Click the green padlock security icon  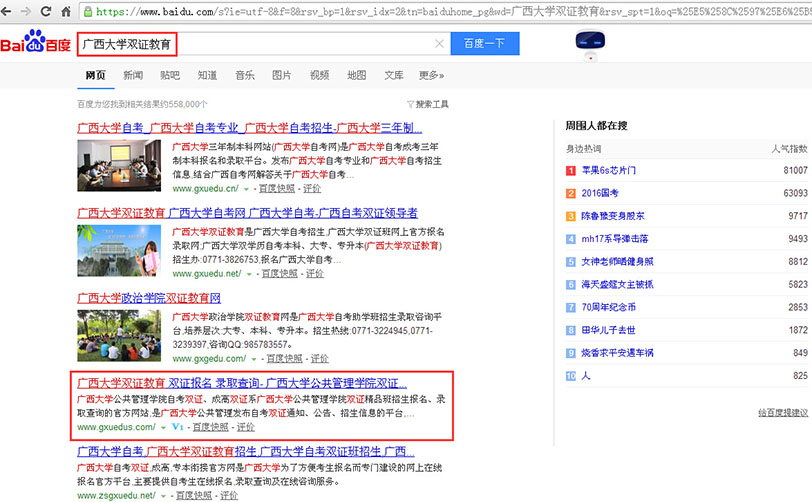88,11
